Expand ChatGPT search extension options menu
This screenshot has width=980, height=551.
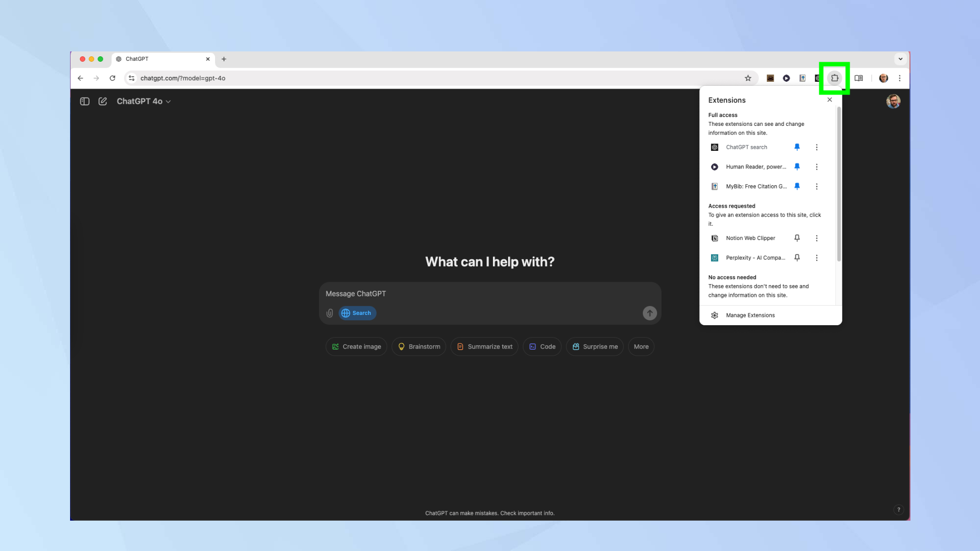[817, 146]
